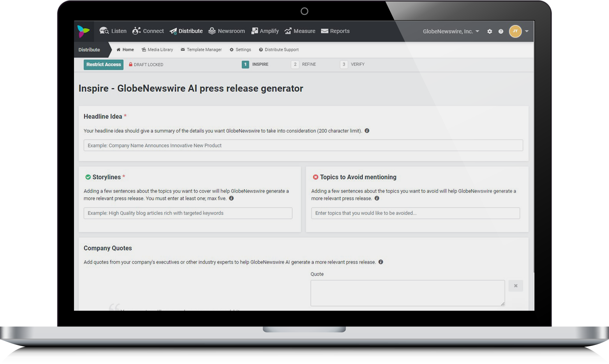Open Distribute Support
Image resolution: width=609 pixels, height=364 pixels.
click(x=279, y=50)
